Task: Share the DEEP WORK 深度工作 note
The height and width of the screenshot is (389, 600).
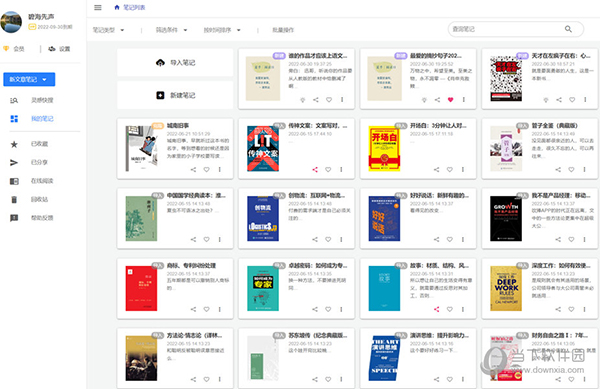Action: pyautogui.click(x=558, y=309)
